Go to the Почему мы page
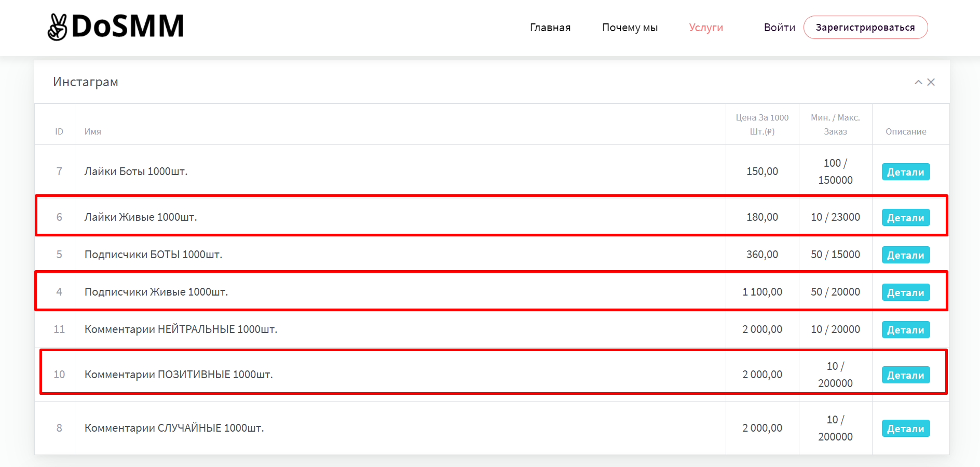The height and width of the screenshot is (467, 980). pyautogui.click(x=630, y=28)
